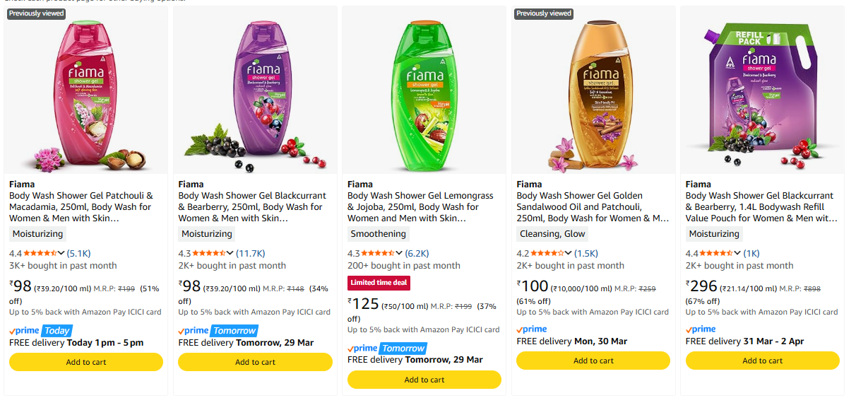Expand rating popover chevron for 1.4L Refill Pouch
868x398 pixels.
738,253
